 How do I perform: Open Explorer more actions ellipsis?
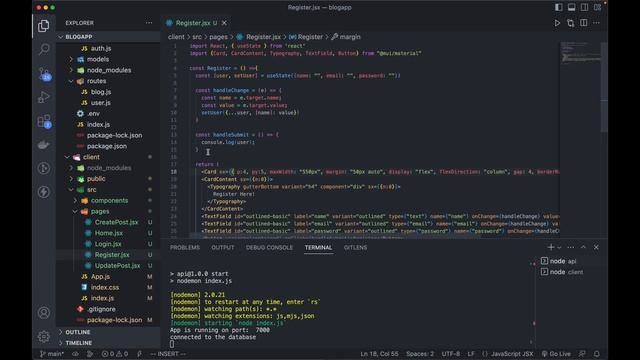pos(149,23)
